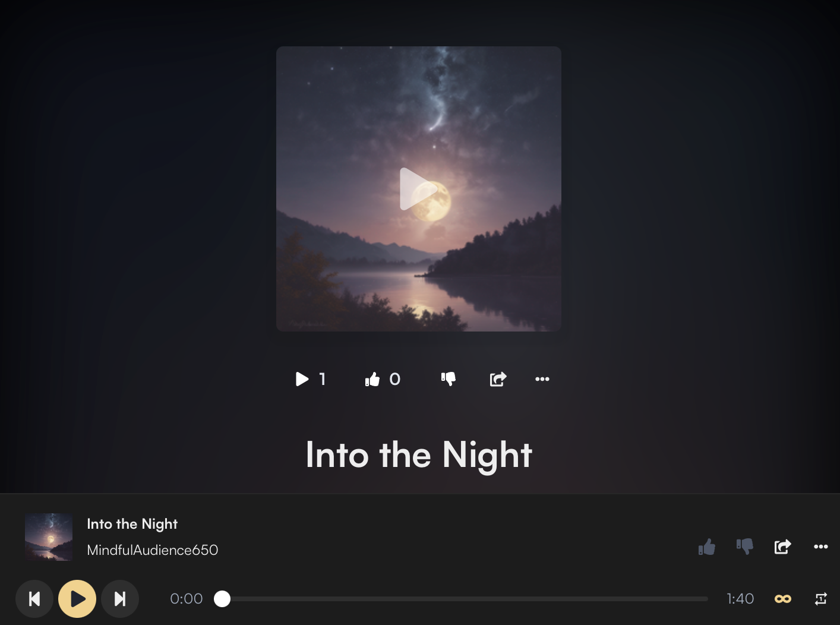Skip to the next track

120,599
